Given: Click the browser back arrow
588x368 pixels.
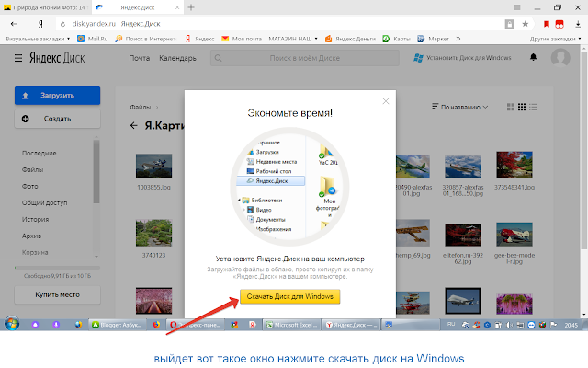Looking at the screenshot, I should [x=14, y=24].
